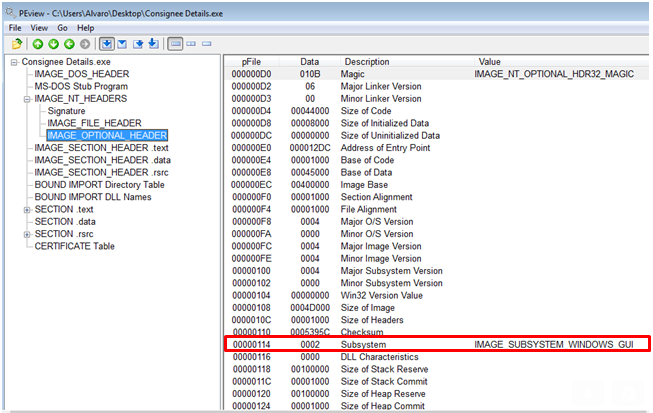The image size is (653, 413).
Task: Select the Magic row description
Action: 353,74
